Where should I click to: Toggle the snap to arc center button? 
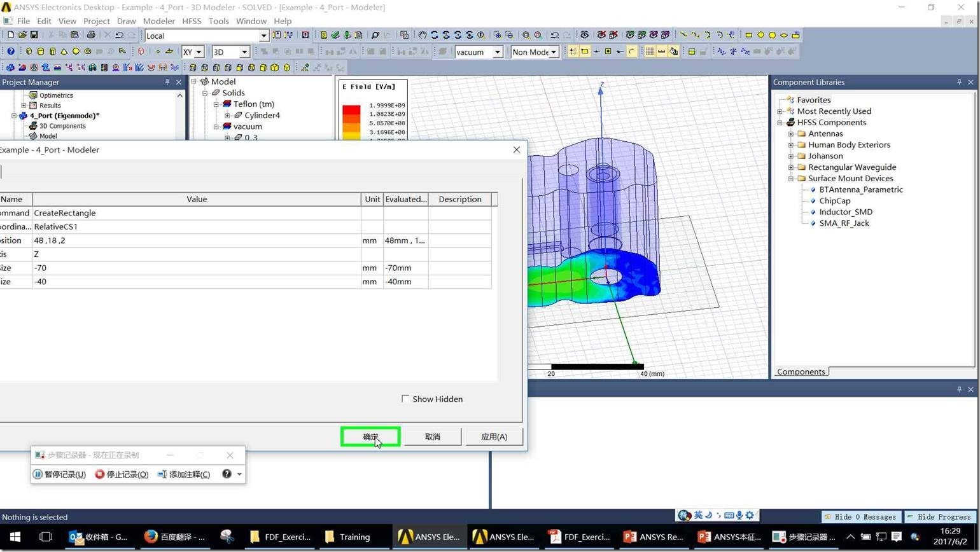[631, 52]
